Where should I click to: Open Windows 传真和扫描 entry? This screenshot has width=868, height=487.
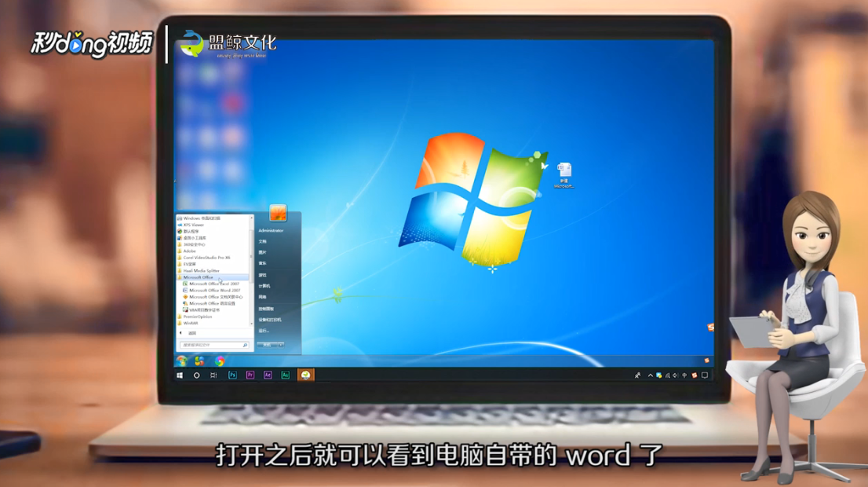(199, 218)
